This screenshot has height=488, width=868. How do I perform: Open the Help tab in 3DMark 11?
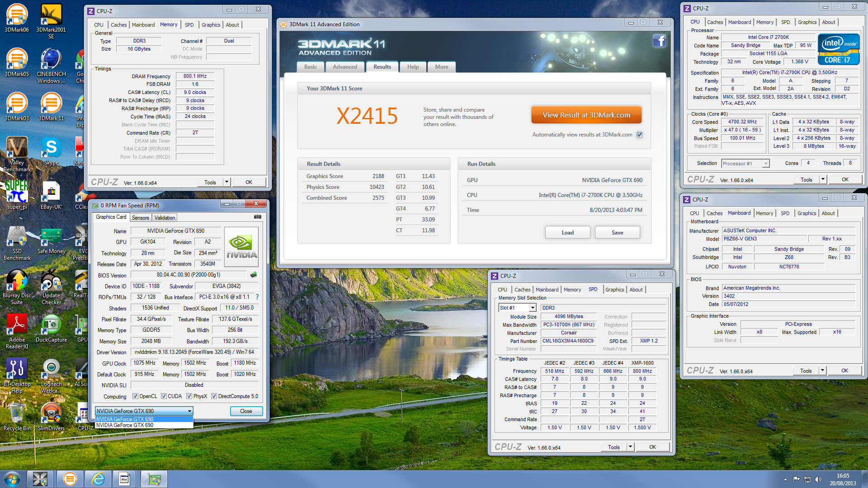[413, 67]
